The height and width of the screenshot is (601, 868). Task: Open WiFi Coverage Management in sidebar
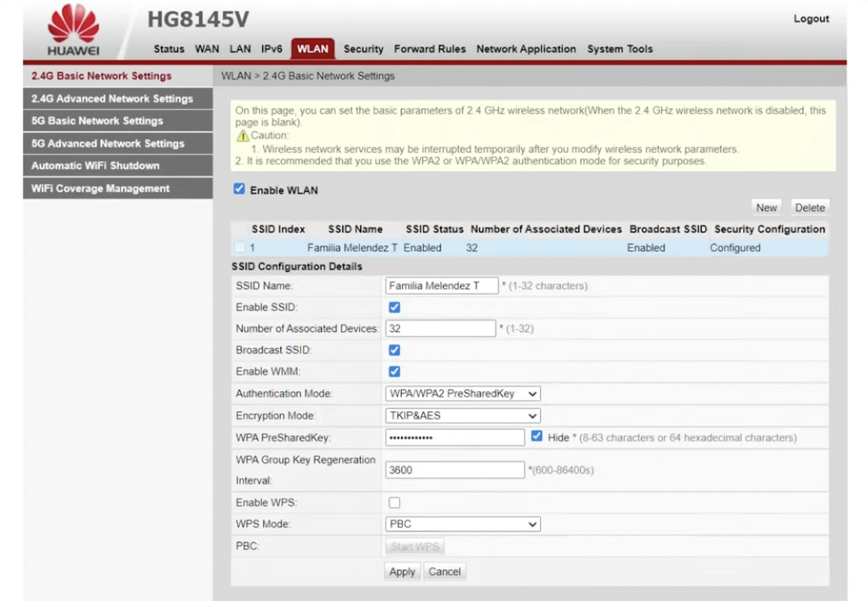(101, 189)
